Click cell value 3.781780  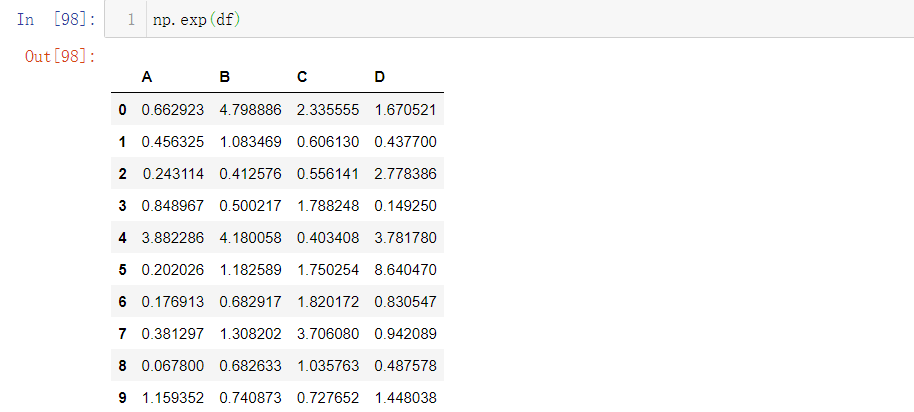pyautogui.click(x=406, y=238)
